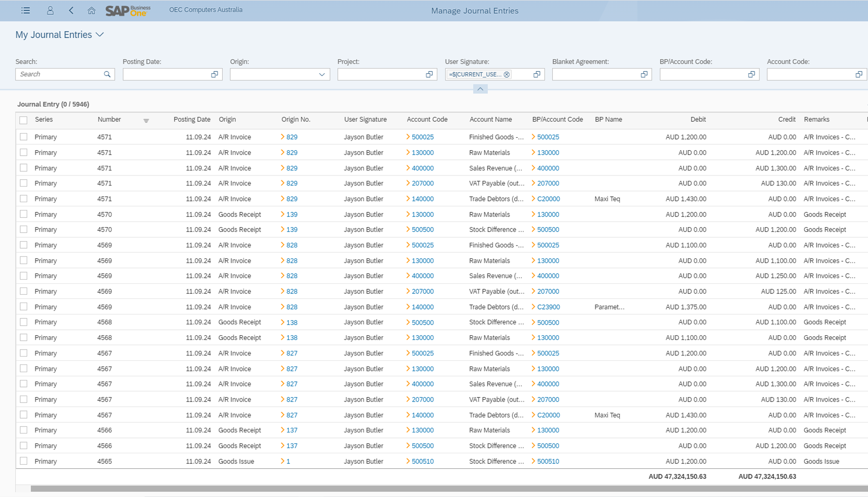Click into the Search input field

pyautogui.click(x=60, y=74)
